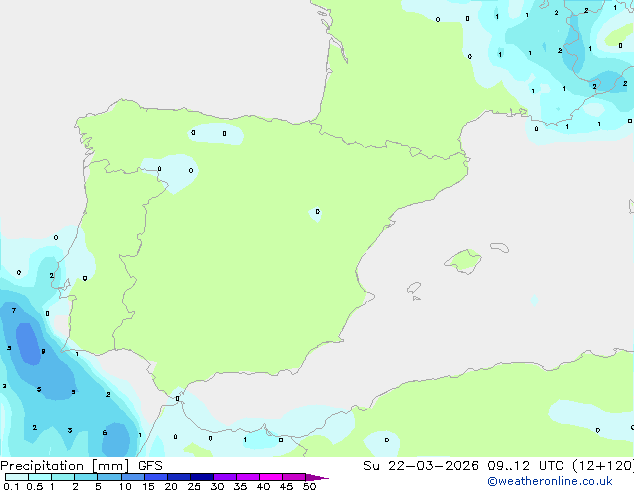634x490 pixels.
Task: Click the '(12+120)' forecast run label
Action: coord(603,466)
